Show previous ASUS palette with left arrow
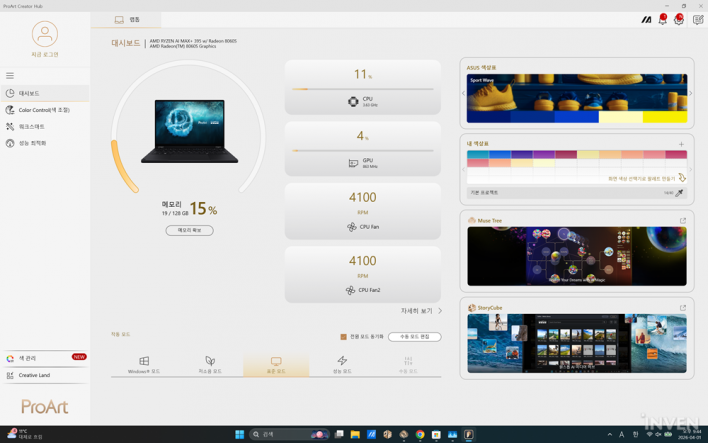The width and height of the screenshot is (708, 443). point(463,93)
